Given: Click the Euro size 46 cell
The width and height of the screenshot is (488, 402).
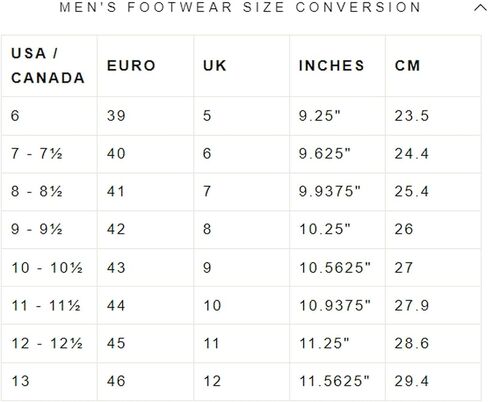Looking at the screenshot, I should [145, 381].
